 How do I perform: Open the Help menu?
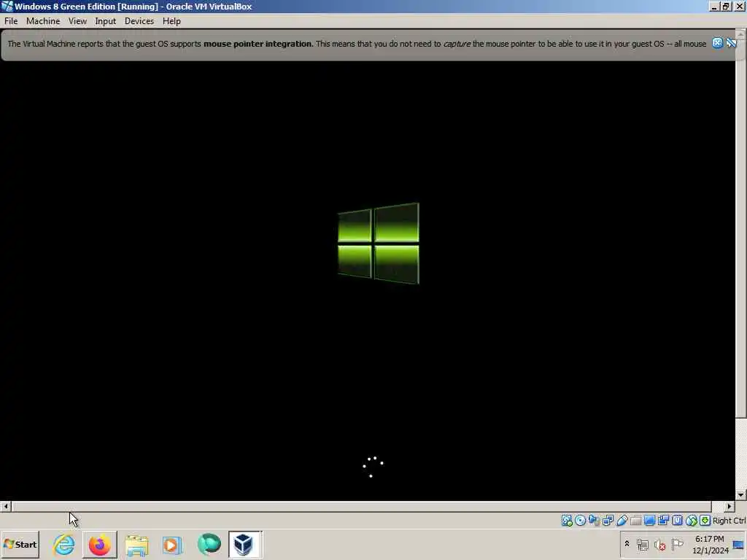click(x=171, y=21)
